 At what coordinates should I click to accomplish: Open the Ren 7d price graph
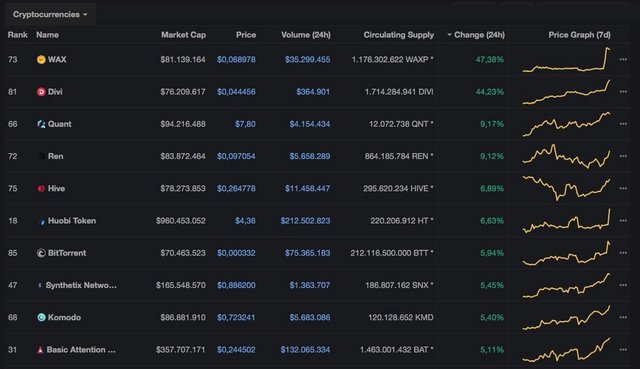pyautogui.click(x=567, y=156)
